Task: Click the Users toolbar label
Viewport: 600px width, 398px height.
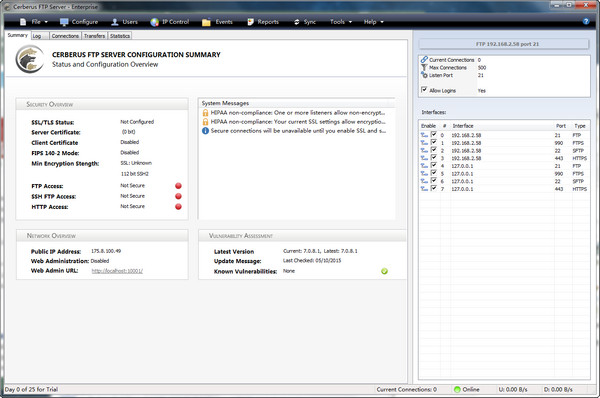Action: tap(130, 22)
